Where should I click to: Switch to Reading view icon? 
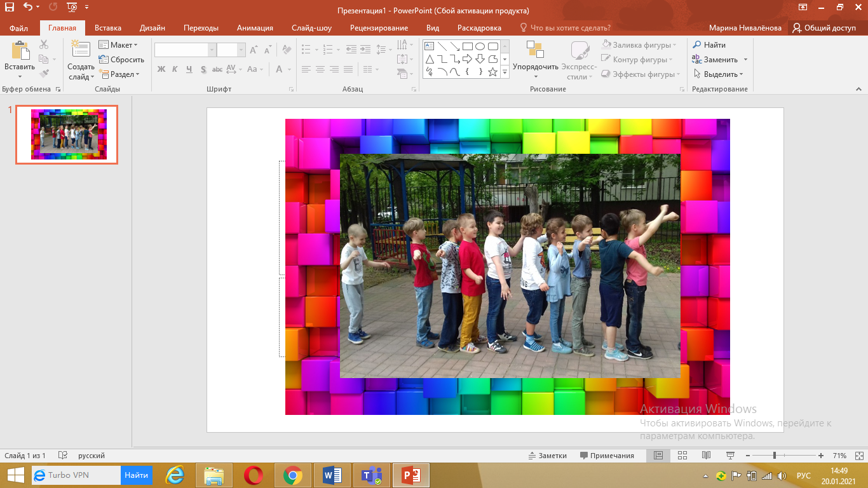tap(706, 456)
